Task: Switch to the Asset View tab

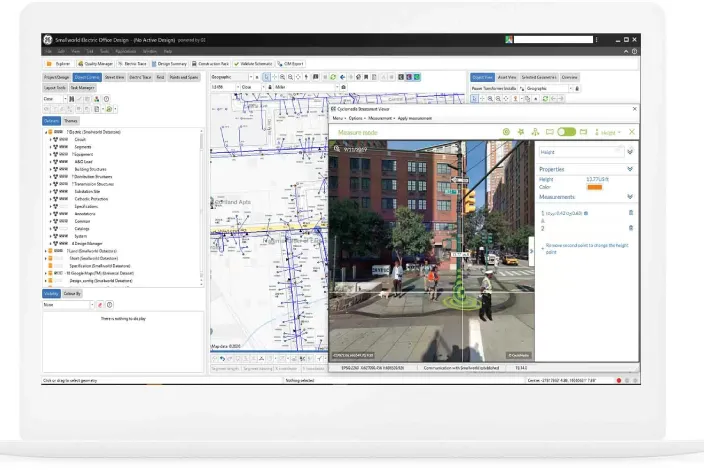Action: coord(507,77)
